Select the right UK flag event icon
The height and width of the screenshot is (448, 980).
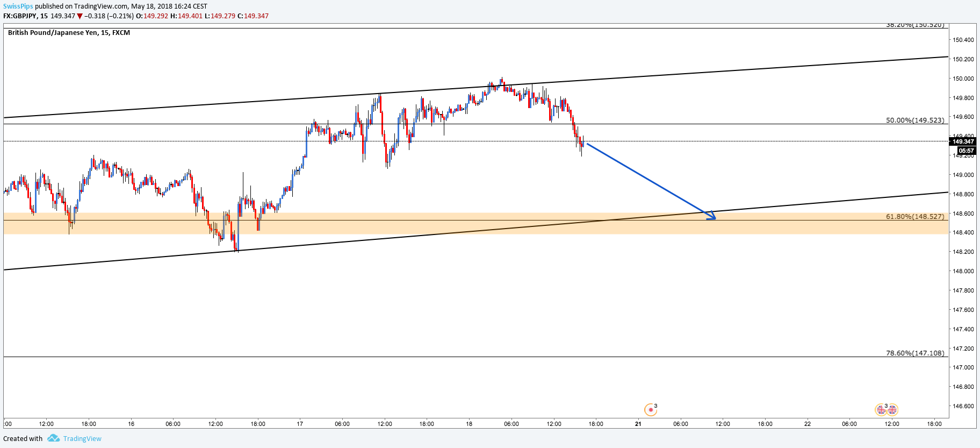(x=892, y=410)
